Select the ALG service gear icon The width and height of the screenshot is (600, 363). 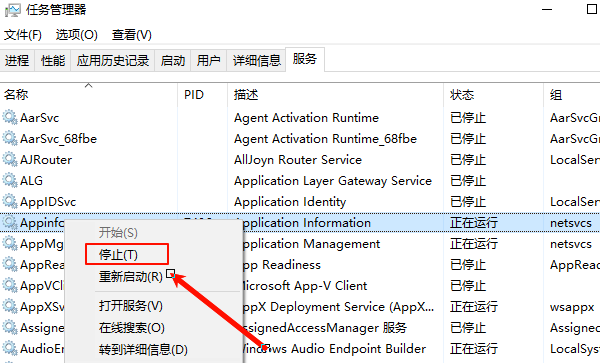point(10,180)
